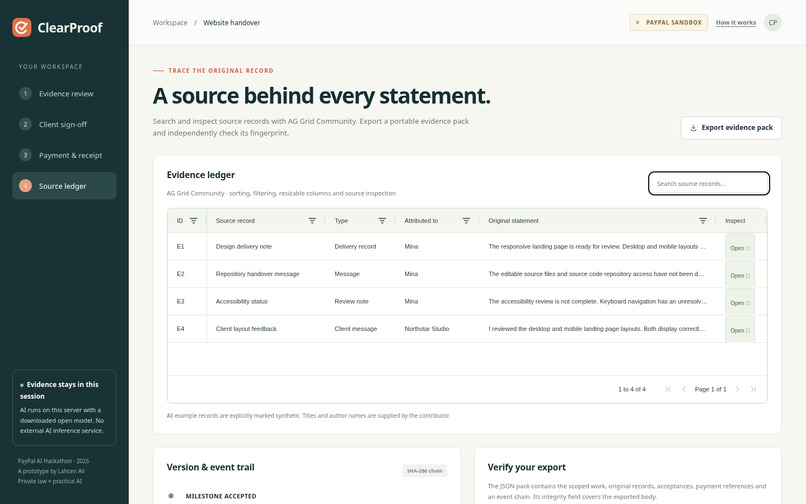Open the Original statement column filter menu
The width and height of the screenshot is (806, 504).
point(703,221)
